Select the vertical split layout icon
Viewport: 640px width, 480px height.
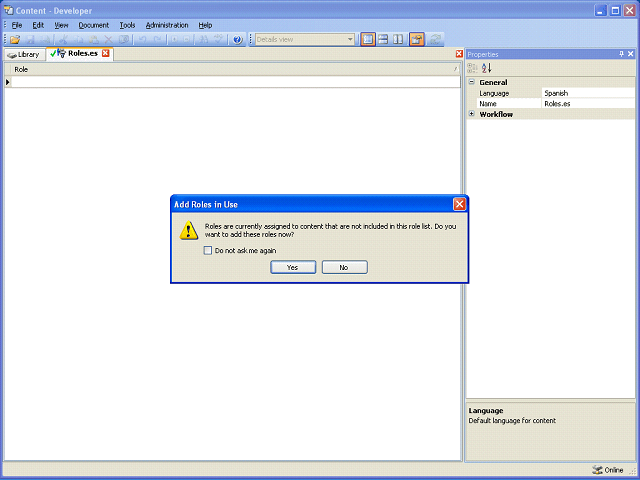click(x=398, y=40)
